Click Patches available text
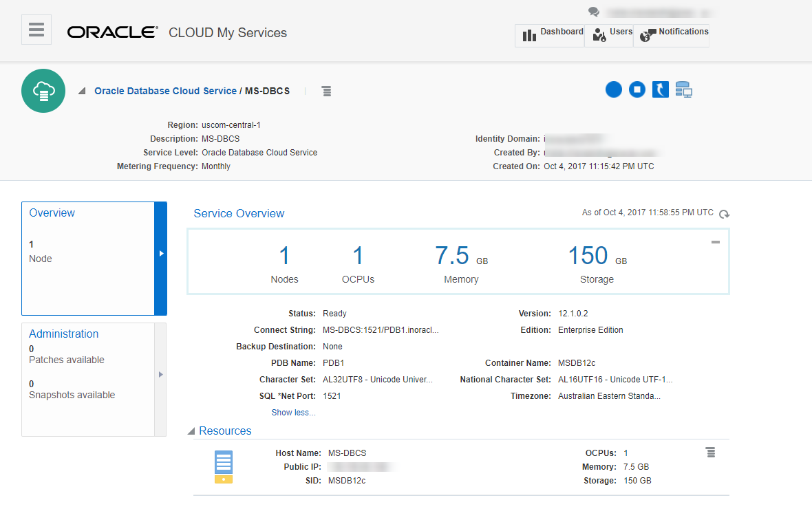Screen dimensions: 812x522 pos(66,360)
